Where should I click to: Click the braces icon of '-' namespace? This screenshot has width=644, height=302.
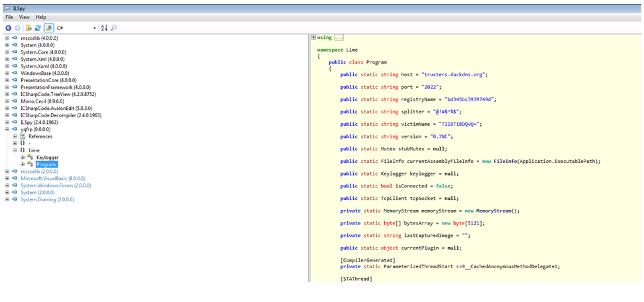coord(23,143)
